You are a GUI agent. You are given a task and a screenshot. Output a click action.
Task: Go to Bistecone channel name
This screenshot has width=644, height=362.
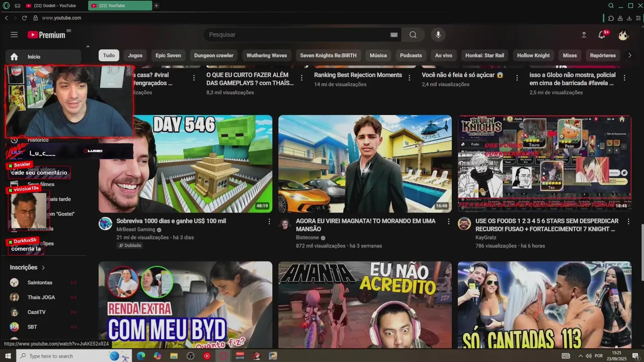pos(307,238)
